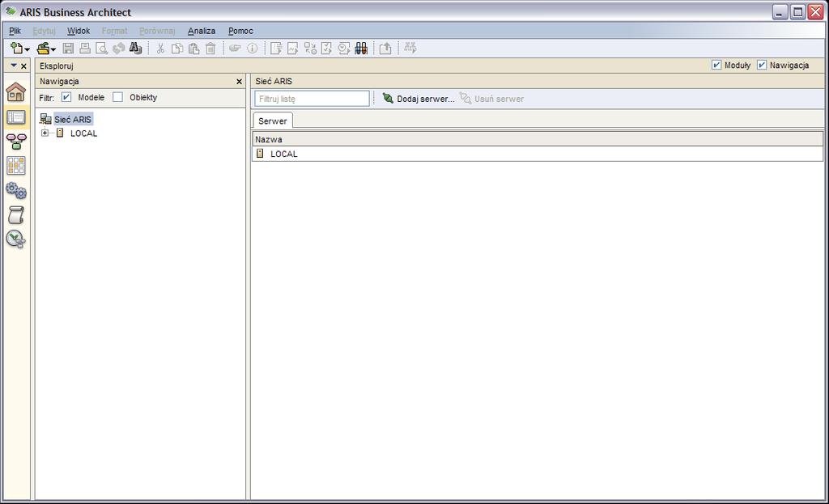
Task: Open the clock with checkmark module icon
Action: (x=16, y=239)
